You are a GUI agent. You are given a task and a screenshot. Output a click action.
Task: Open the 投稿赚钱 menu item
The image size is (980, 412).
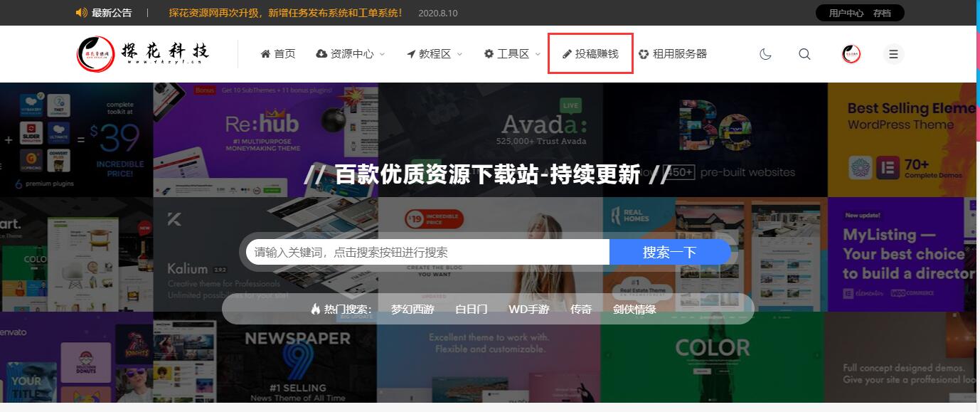coord(590,54)
